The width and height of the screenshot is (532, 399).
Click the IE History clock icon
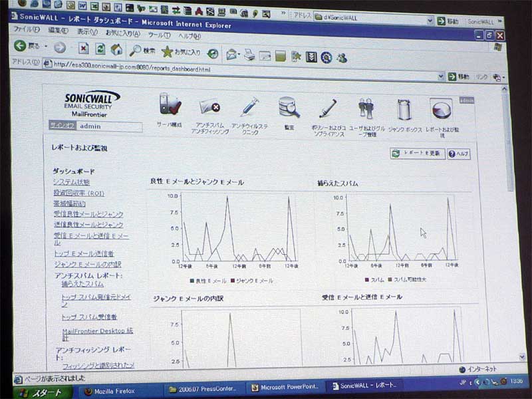[213, 53]
